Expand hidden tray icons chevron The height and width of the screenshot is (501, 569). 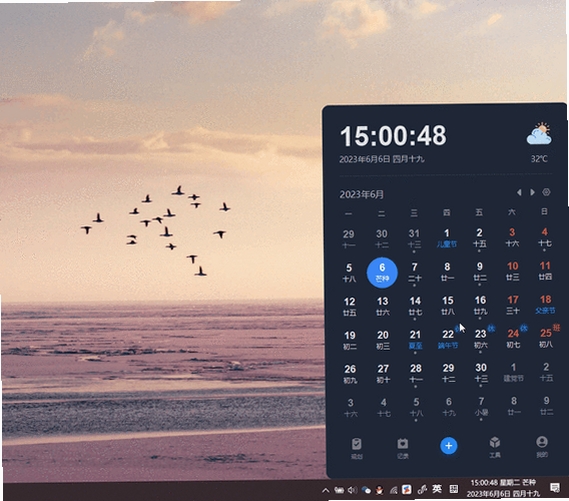(x=326, y=491)
